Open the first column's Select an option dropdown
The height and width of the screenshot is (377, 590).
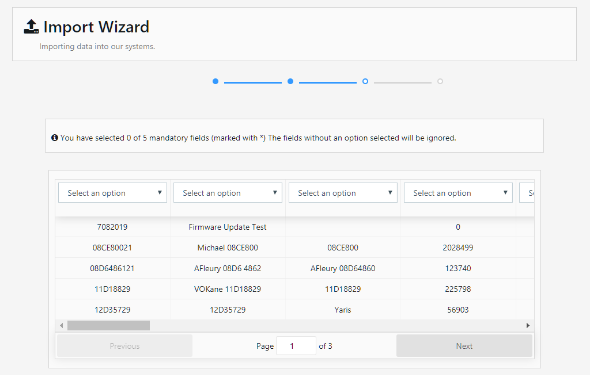tap(112, 193)
